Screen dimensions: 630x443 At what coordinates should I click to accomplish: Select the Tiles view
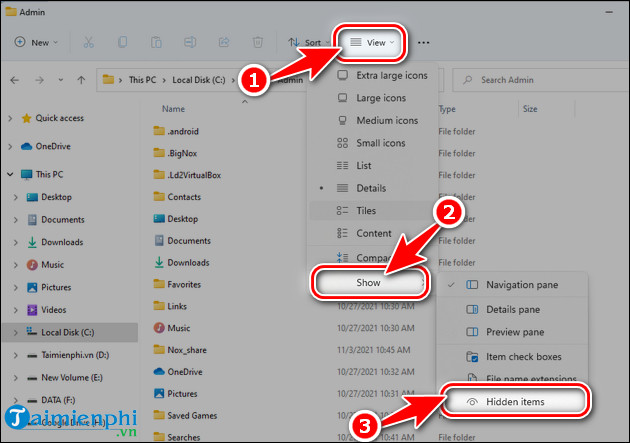coord(371,210)
